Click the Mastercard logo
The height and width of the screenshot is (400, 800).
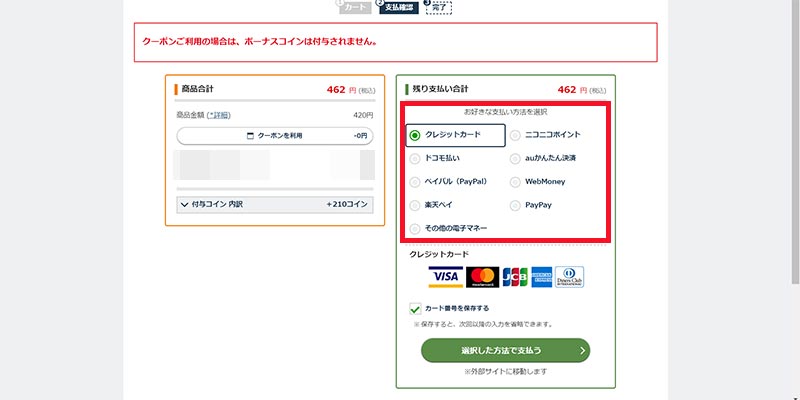click(482, 276)
